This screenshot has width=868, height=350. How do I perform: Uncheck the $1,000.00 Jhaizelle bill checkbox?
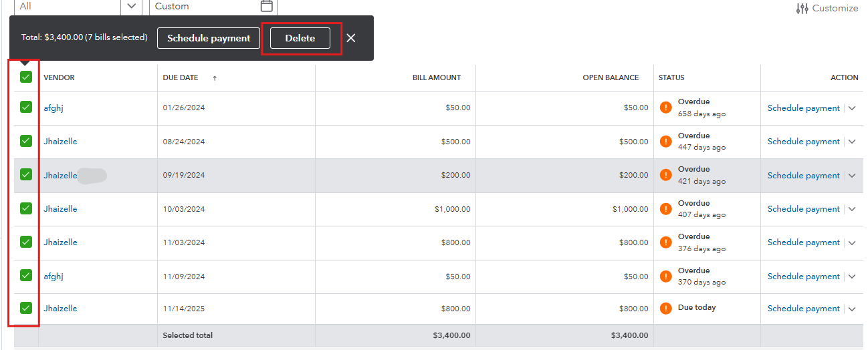pos(26,208)
